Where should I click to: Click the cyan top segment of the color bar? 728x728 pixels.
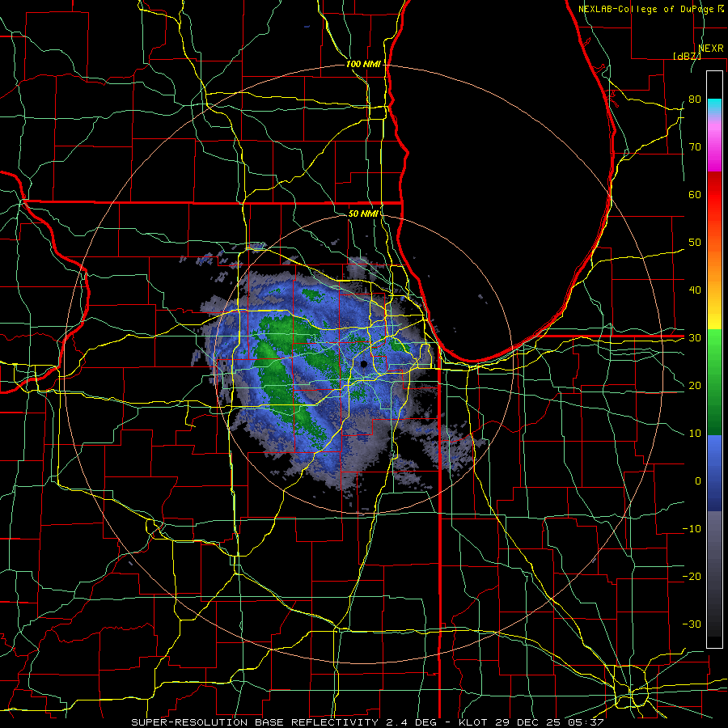[x=714, y=106]
